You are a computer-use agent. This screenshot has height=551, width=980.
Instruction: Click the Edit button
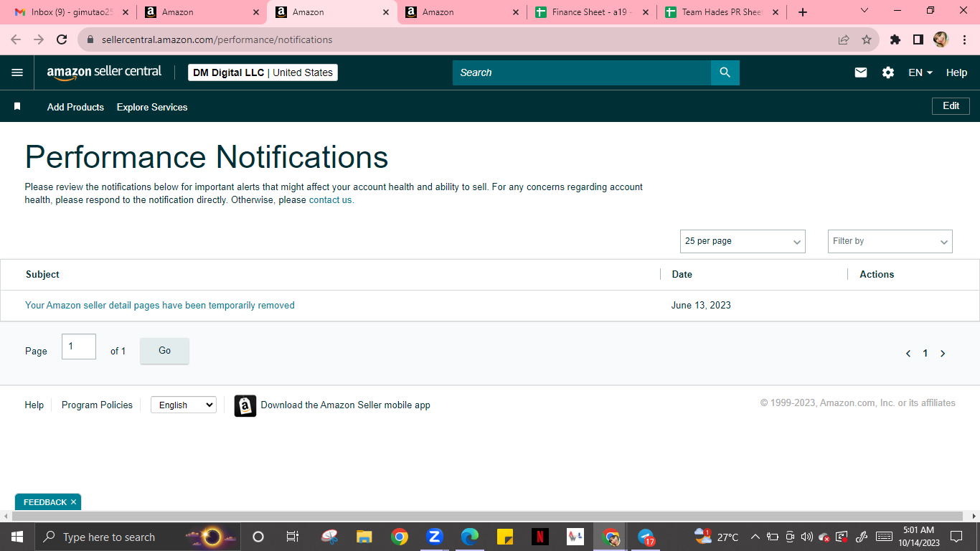tap(951, 106)
